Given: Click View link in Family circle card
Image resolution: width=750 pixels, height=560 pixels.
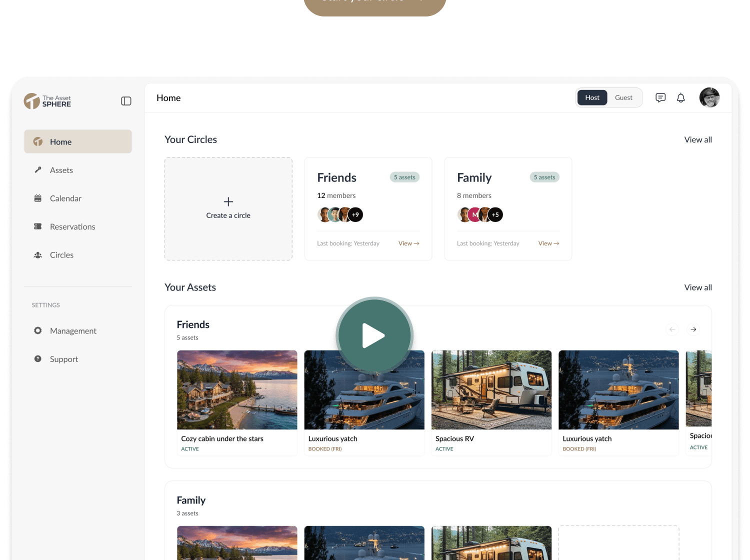Looking at the screenshot, I should 549,243.
